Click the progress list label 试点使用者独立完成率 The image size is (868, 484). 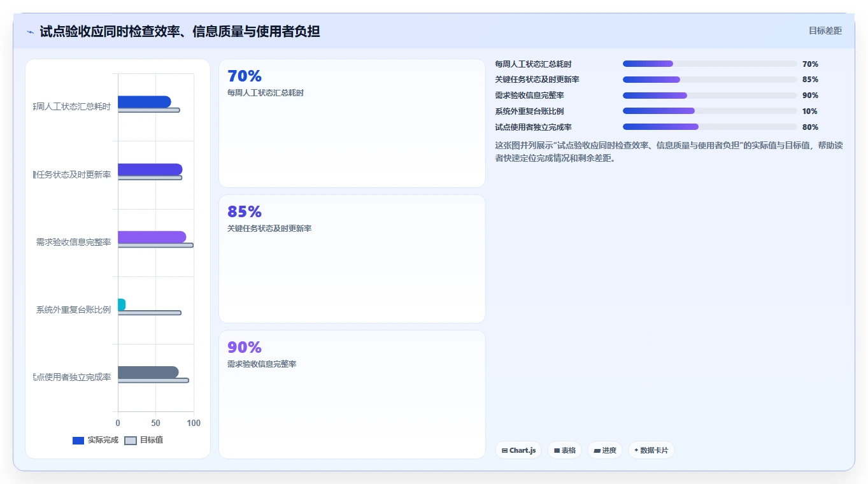[x=533, y=127]
